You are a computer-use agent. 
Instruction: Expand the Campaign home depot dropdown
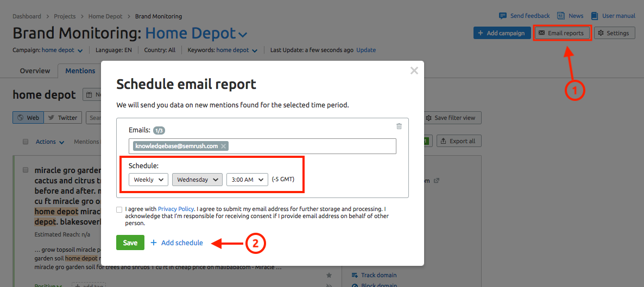[80, 50]
